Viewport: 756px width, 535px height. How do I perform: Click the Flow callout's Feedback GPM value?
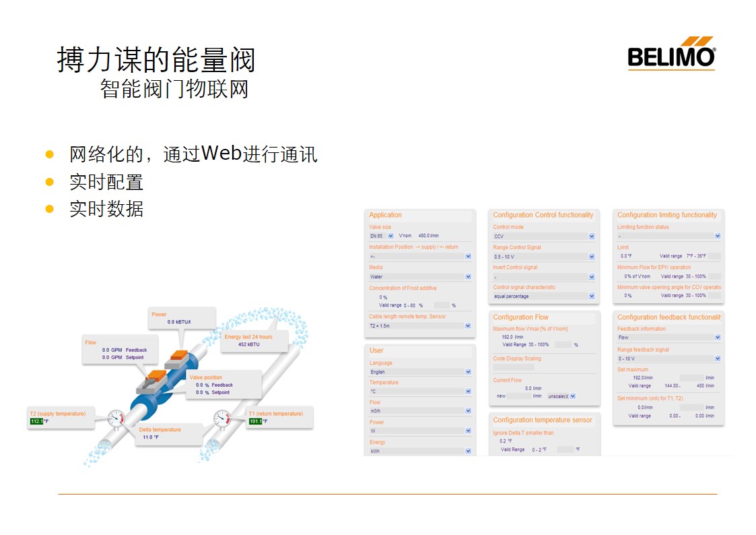tap(112, 350)
